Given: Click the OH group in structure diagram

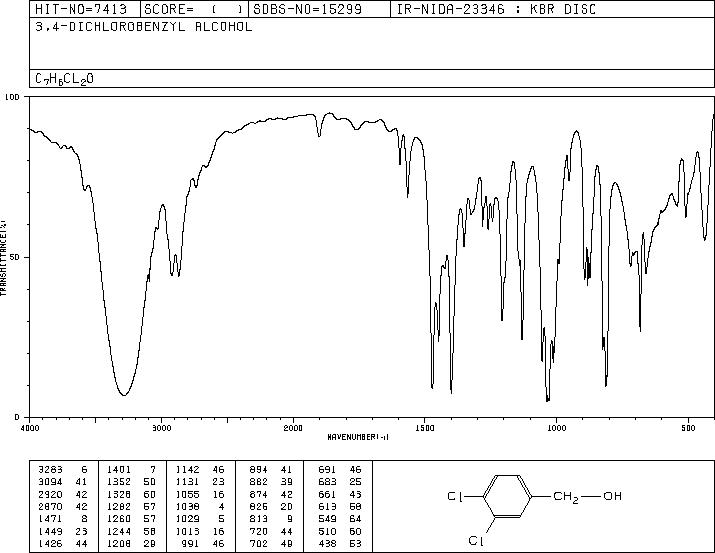Looking at the screenshot, I should 612,496.
